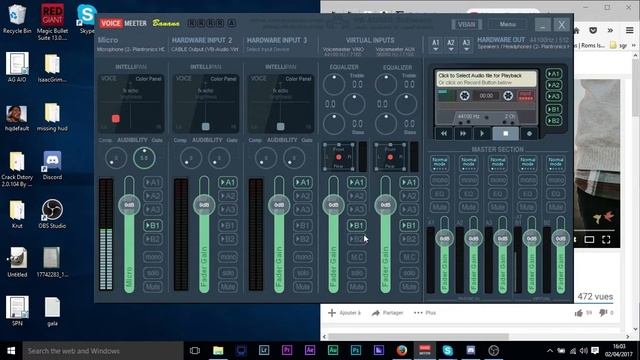
Task: Click Partager below the video
Action: click(x=387, y=313)
